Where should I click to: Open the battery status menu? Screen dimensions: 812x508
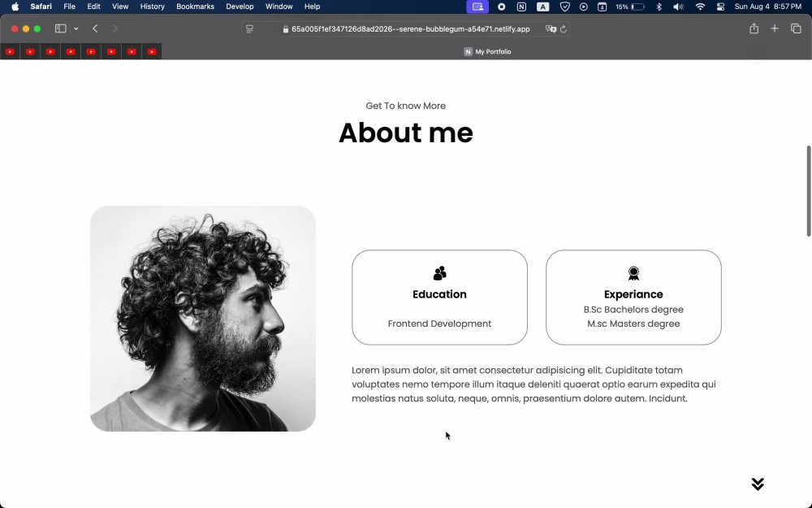[x=630, y=7]
